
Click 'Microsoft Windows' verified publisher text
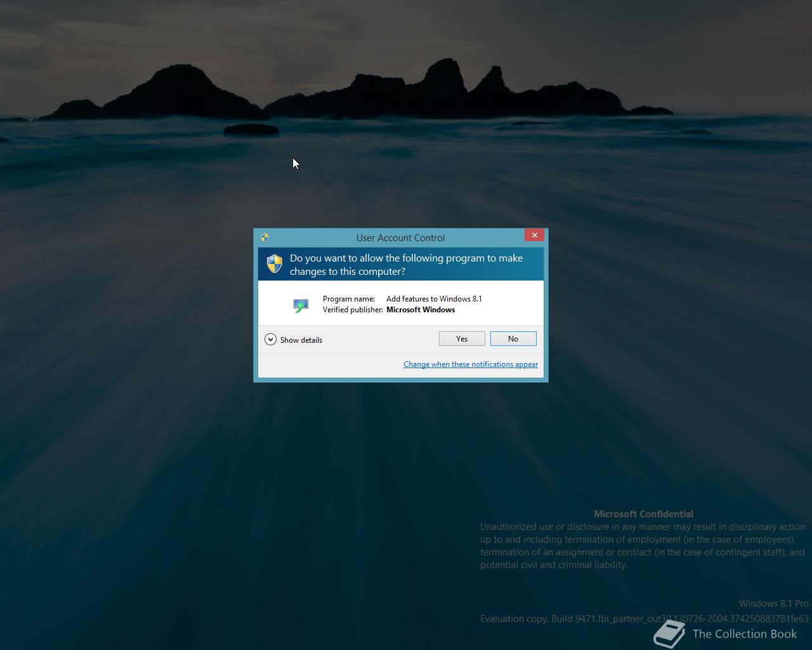coord(421,310)
